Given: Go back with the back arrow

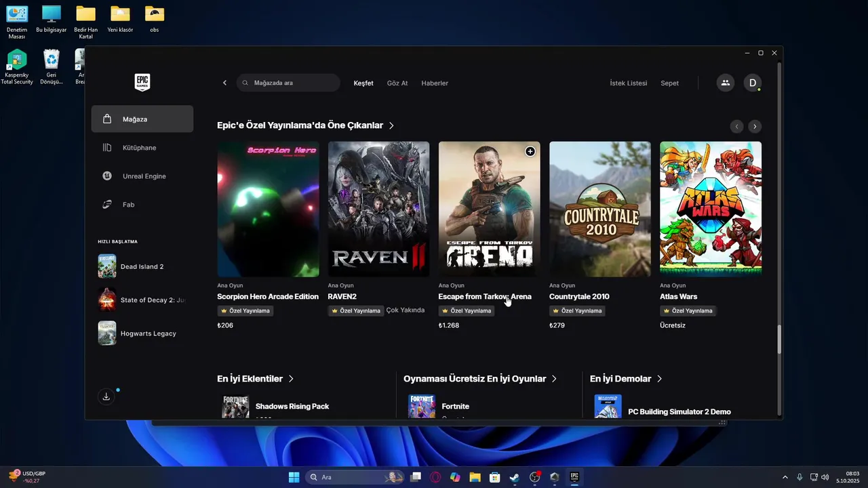Looking at the screenshot, I should coord(225,83).
